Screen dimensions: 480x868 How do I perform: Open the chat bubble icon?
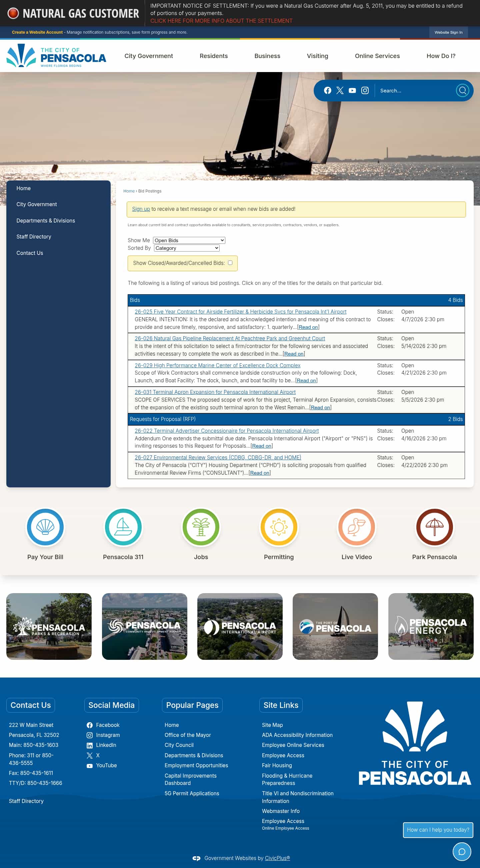461,852
